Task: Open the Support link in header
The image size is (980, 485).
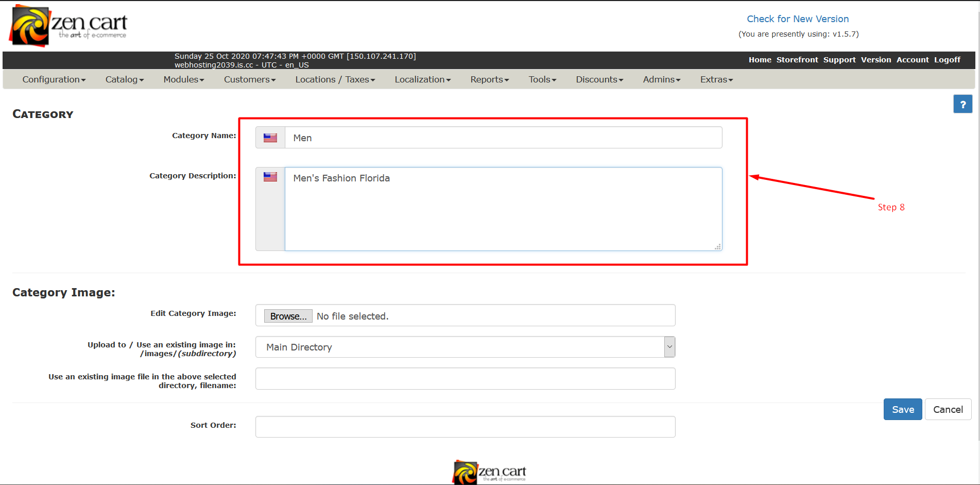Action: (x=839, y=60)
